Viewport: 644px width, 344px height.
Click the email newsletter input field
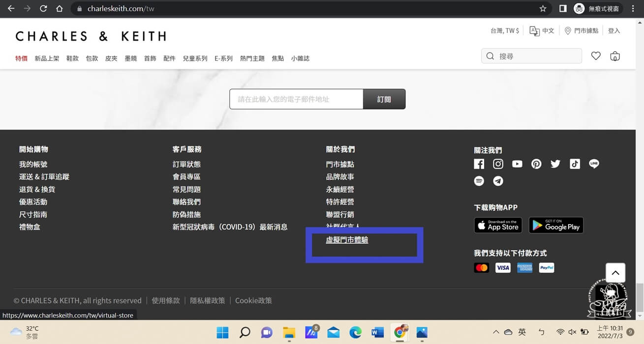[x=295, y=99]
